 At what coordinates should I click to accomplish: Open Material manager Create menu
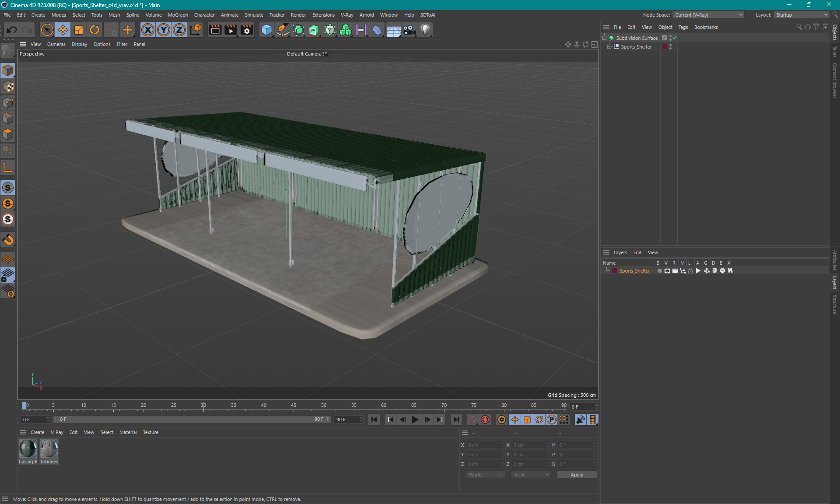(x=37, y=432)
